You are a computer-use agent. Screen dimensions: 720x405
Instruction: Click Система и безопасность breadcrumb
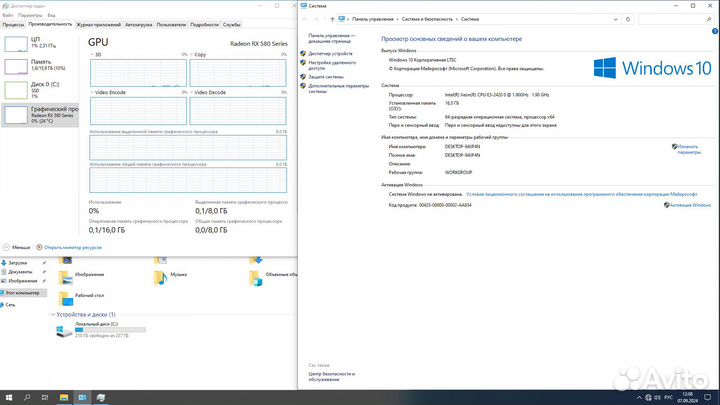point(427,19)
